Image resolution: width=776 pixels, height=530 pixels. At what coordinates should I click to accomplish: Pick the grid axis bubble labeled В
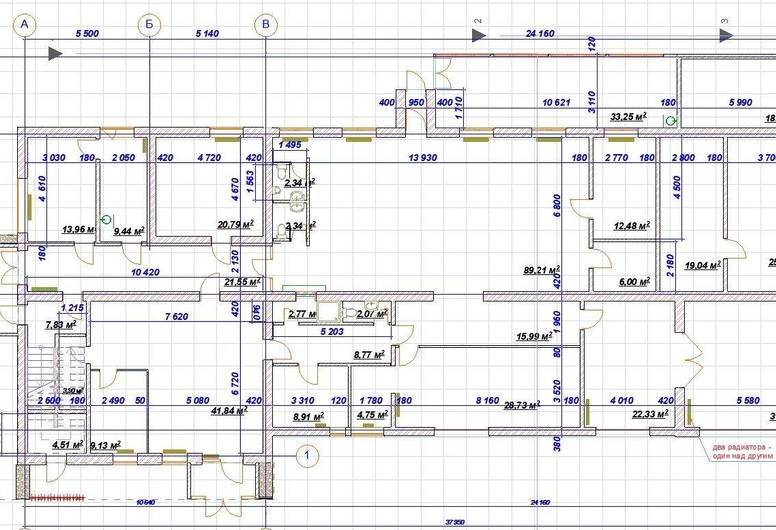click(264, 23)
